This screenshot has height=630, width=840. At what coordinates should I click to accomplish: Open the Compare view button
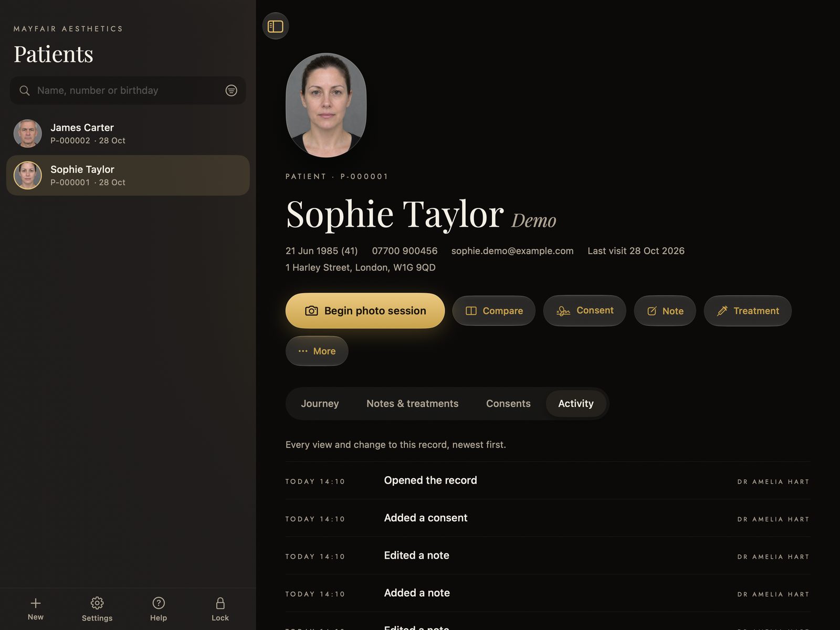click(494, 311)
